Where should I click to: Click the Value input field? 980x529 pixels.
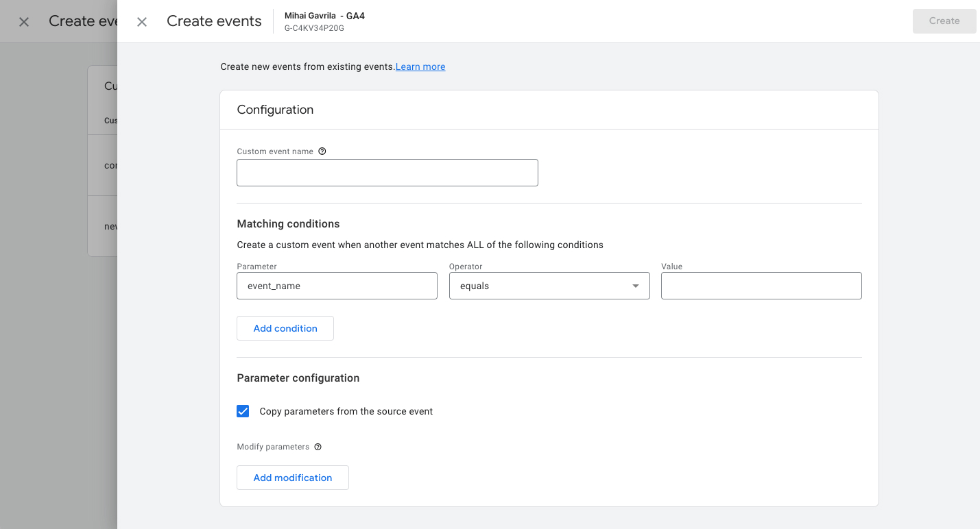click(x=761, y=286)
